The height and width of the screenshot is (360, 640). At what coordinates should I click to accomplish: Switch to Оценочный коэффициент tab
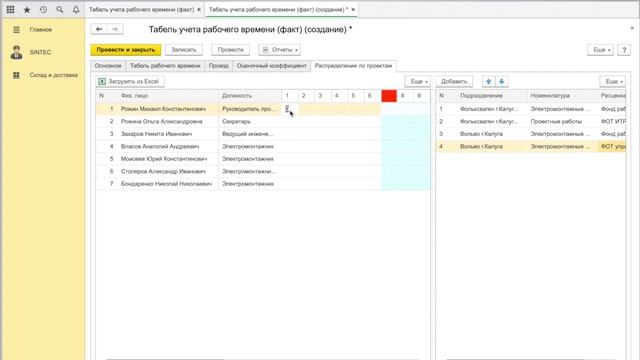point(271,66)
